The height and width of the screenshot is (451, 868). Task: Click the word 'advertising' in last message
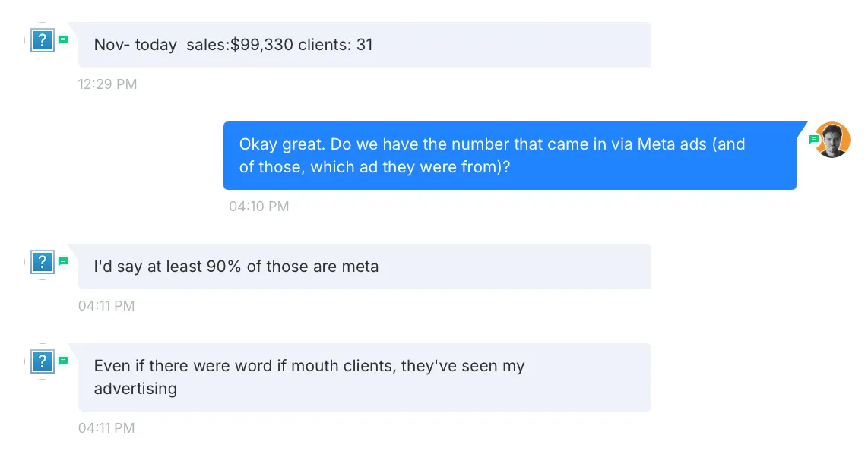point(135,389)
